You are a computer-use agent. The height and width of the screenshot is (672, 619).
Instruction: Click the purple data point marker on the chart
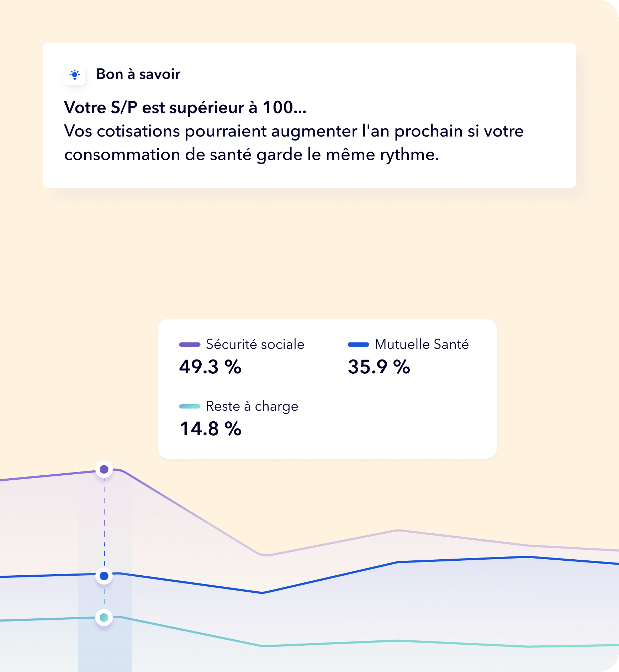[x=104, y=469]
